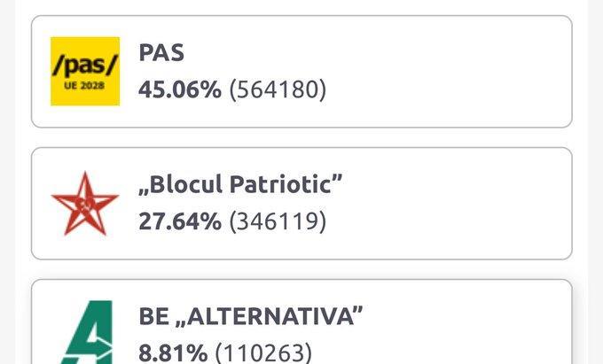Click the /pas/ wordmark in yellow logo
The height and width of the screenshot is (364, 603).
point(84,66)
